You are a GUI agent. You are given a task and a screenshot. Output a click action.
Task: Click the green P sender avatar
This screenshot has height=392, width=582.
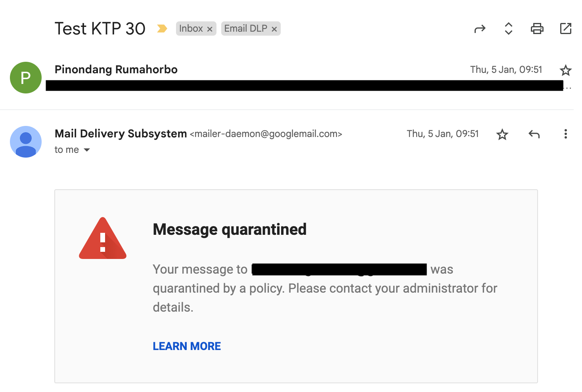click(x=26, y=78)
